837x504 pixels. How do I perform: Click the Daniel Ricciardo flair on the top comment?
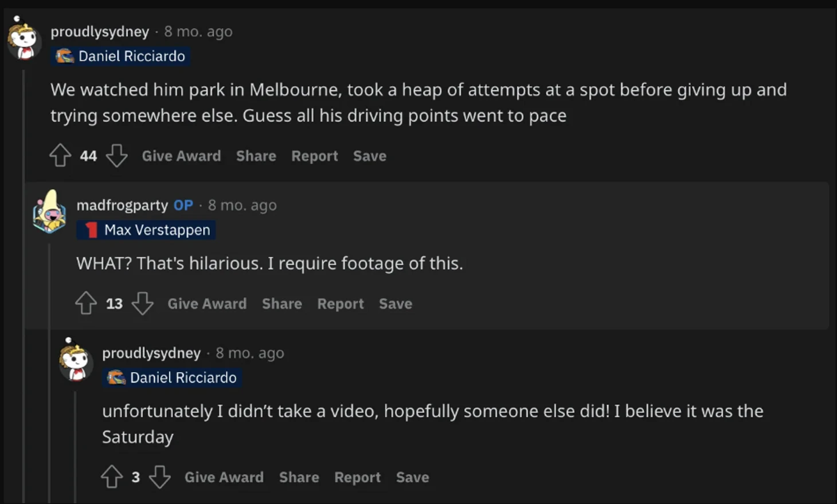point(120,56)
